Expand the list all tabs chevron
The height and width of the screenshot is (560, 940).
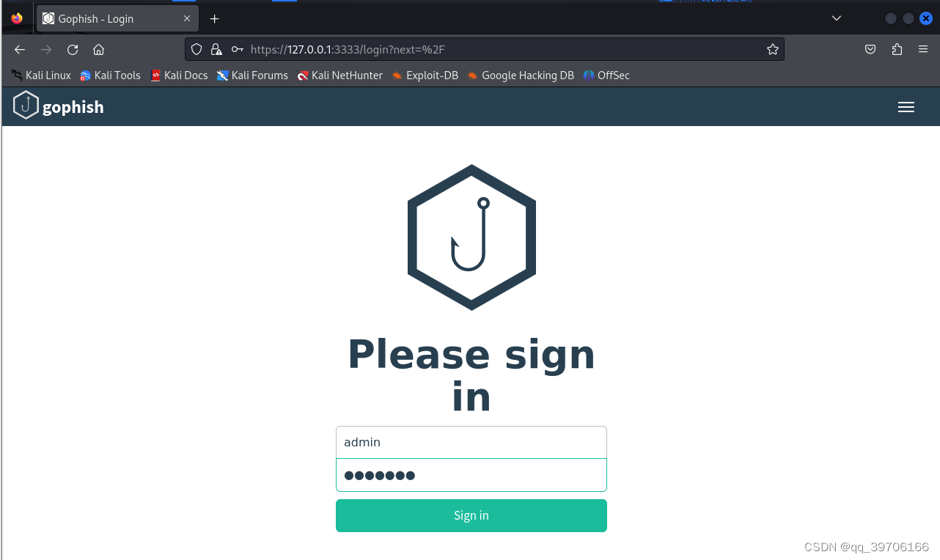pos(836,18)
